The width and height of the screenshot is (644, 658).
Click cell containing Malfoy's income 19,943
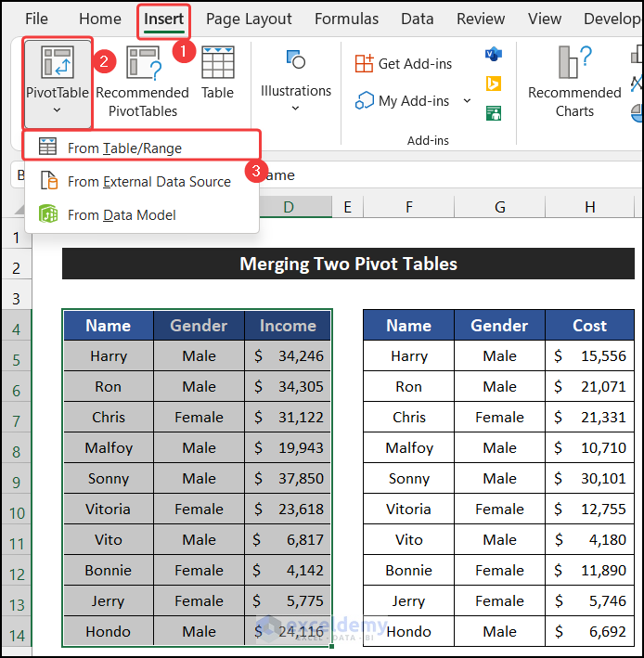tap(288, 448)
